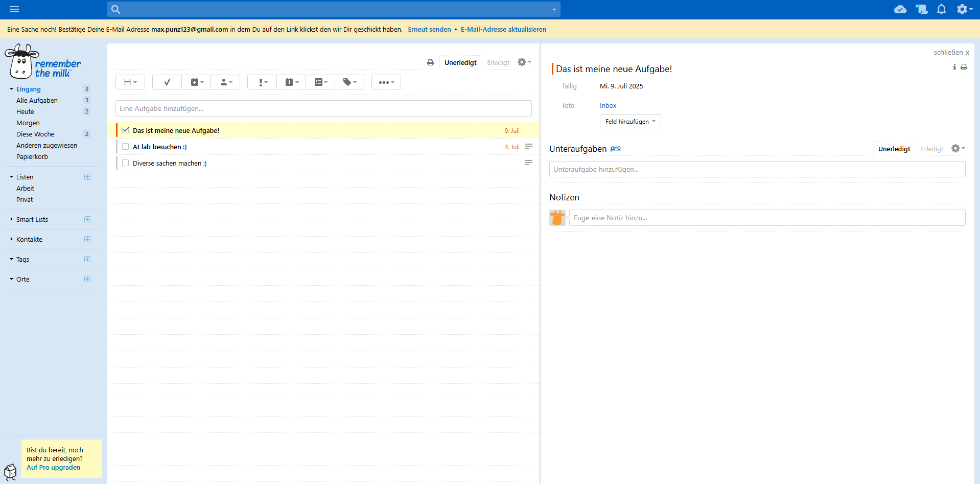Switch to the Erledigt tab in task list
This screenshot has width=980, height=484.
click(x=498, y=62)
